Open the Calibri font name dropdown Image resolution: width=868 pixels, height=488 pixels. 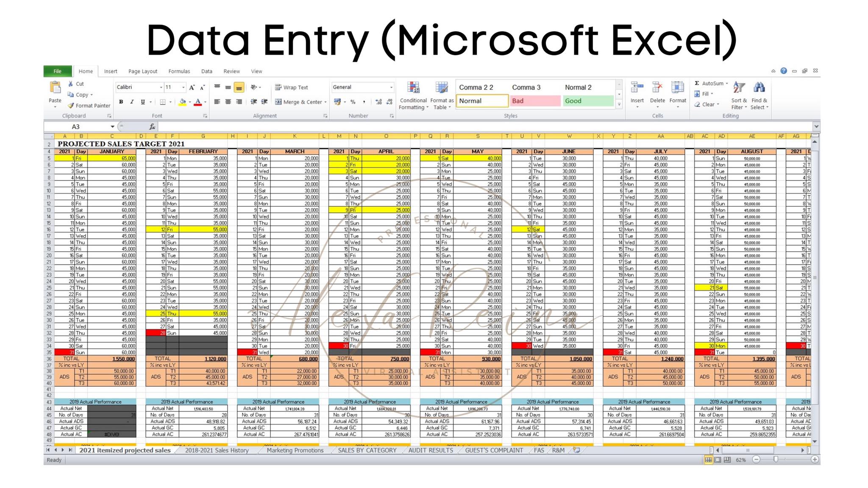[x=161, y=87]
